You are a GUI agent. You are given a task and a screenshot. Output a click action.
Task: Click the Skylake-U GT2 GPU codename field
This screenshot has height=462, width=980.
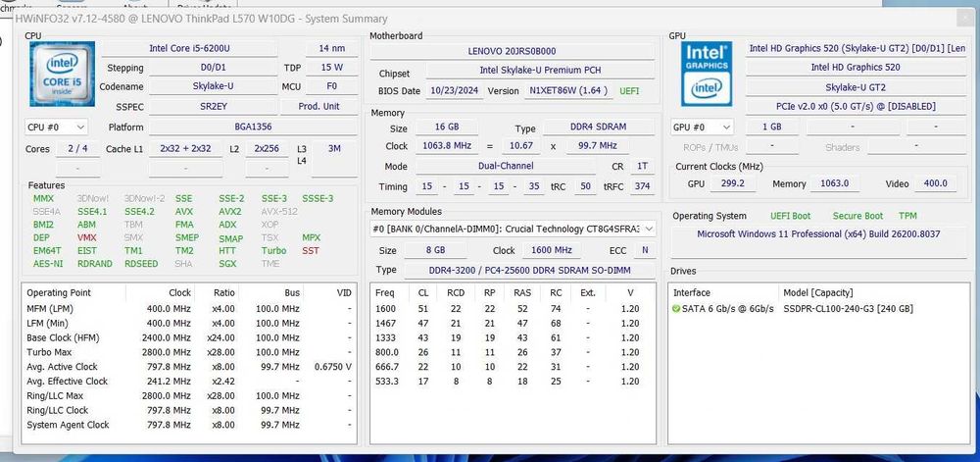click(856, 87)
